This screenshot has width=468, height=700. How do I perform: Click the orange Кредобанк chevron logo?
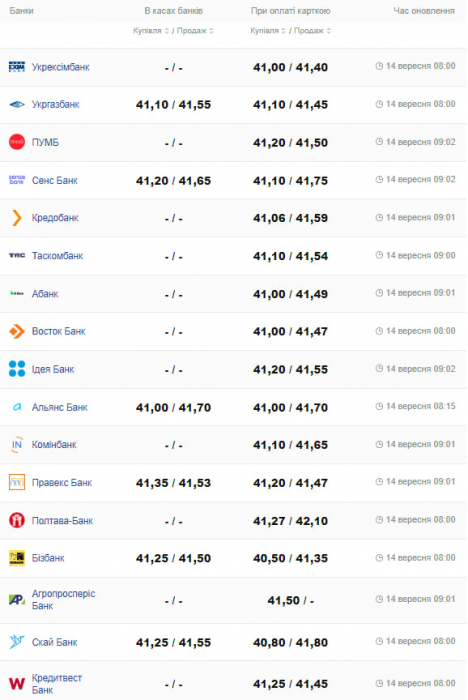(17, 218)
